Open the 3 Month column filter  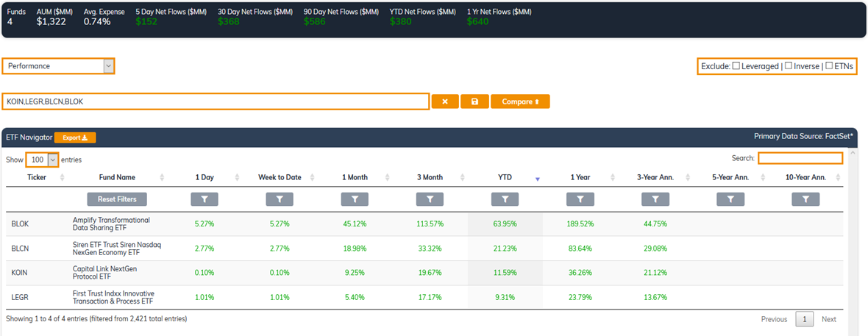point(430,199)
